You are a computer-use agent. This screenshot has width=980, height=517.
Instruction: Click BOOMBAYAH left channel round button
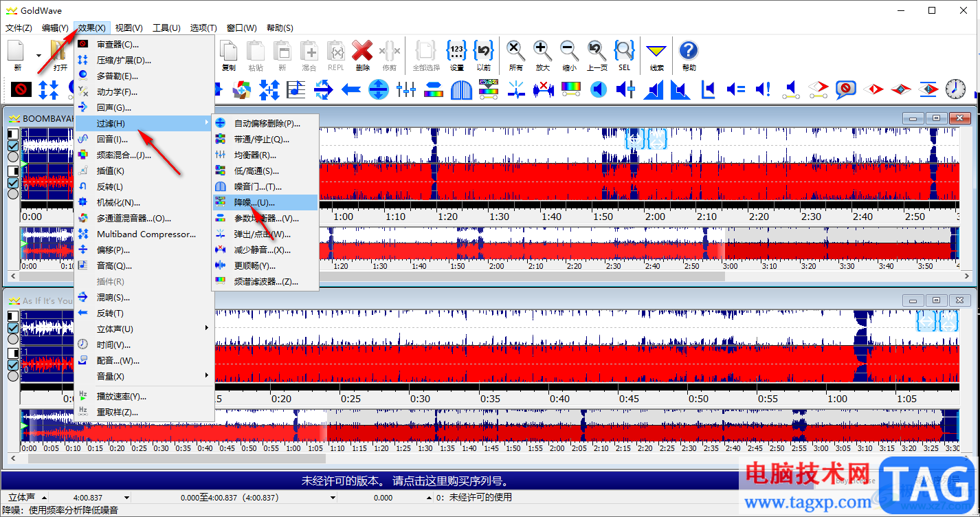click(x=12, y=157)
